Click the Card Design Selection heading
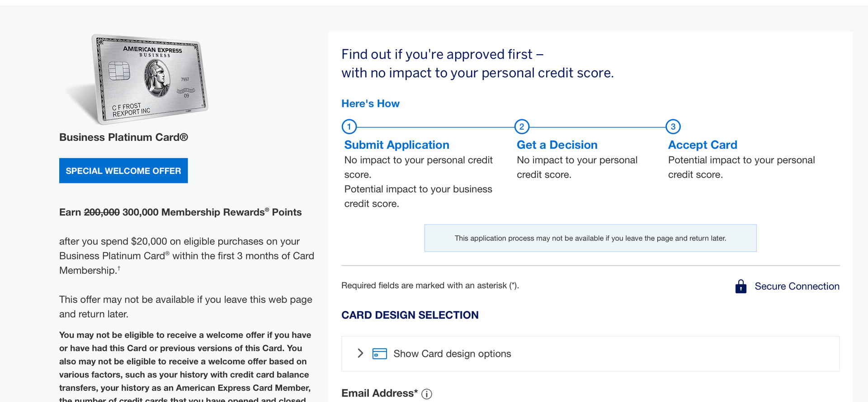Viewport: 868px width, 402px height. pyautogui.click(x=410, y=315)
